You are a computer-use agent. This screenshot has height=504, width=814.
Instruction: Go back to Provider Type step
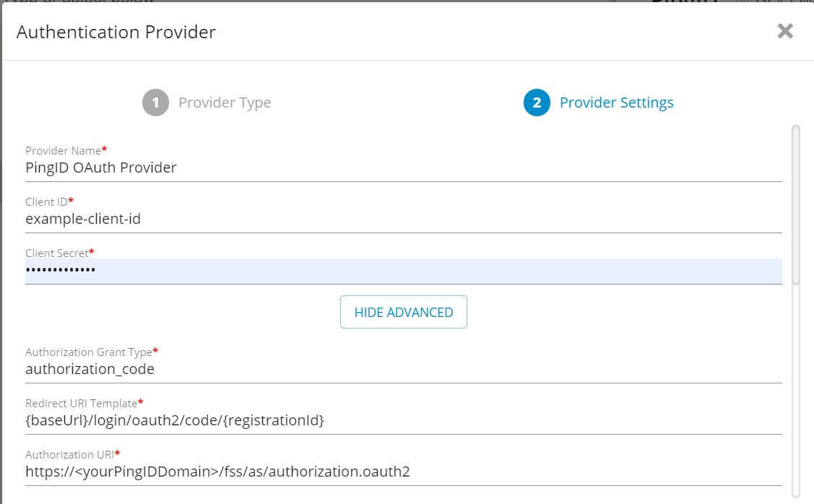tap(225, 103)
